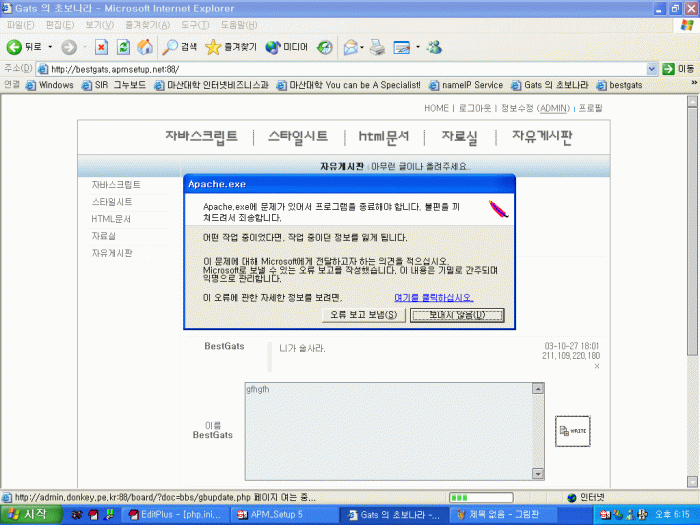Click textarea scroll up arrow
This screenshot has width=700, height=525.
pos(538,388)
